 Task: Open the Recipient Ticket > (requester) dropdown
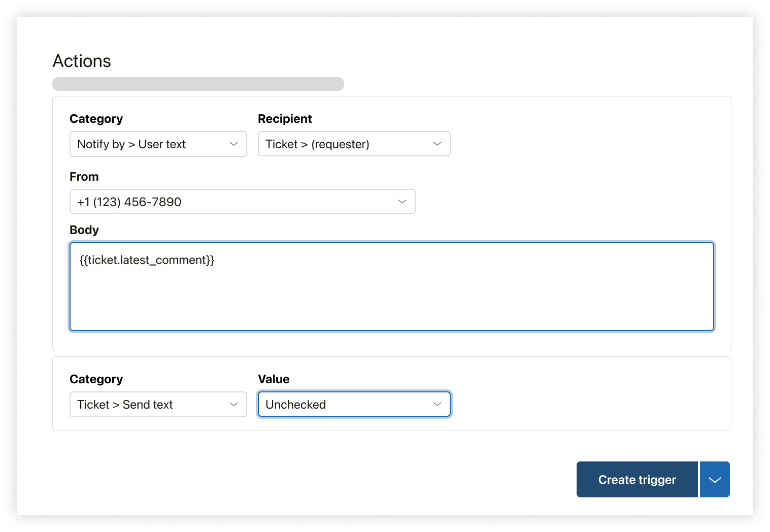click(x=354, y=144)
